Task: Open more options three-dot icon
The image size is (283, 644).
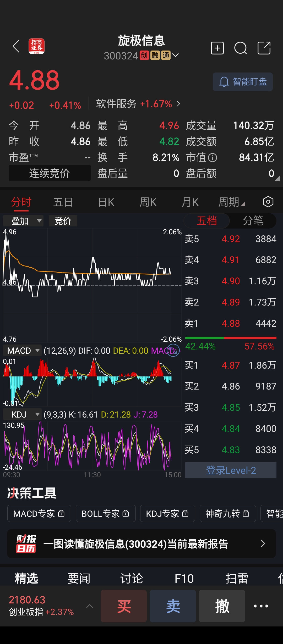Action: 261,606
